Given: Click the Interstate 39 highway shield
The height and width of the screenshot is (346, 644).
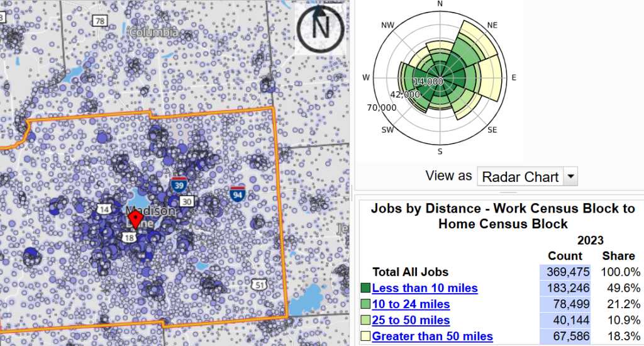Looking at the screenshot, I should [178, 185].
